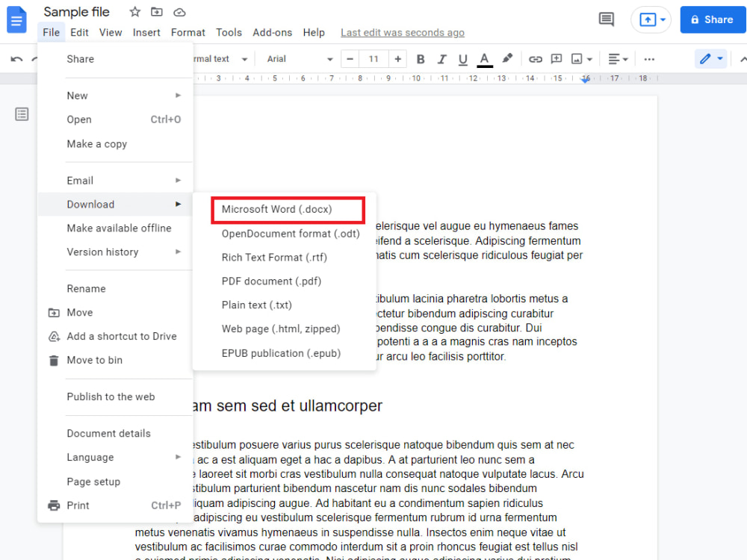Viewport: 747px width, 560px height.
Task: Click the Move folder icon in menu
Action: (x=54, y=313)
